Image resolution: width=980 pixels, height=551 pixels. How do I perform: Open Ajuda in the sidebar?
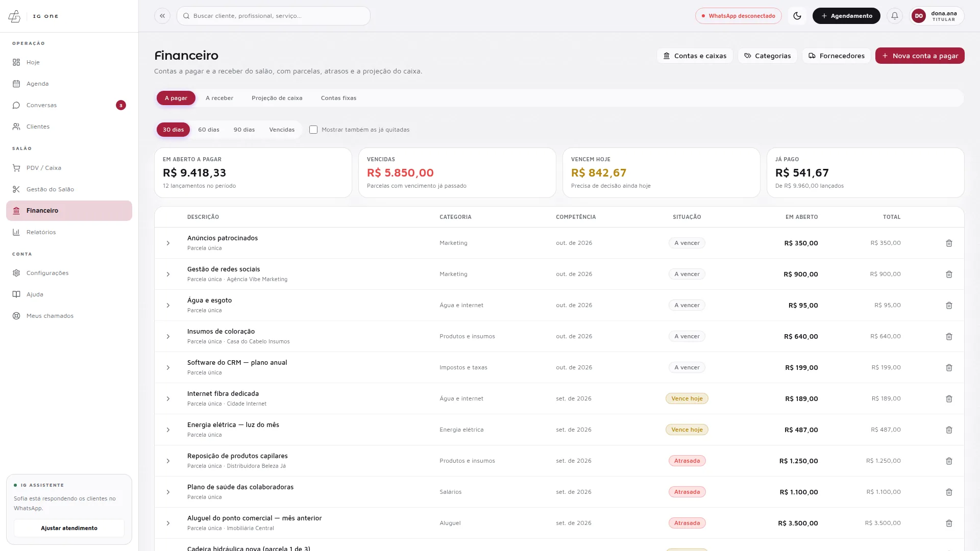click(69, 294)
